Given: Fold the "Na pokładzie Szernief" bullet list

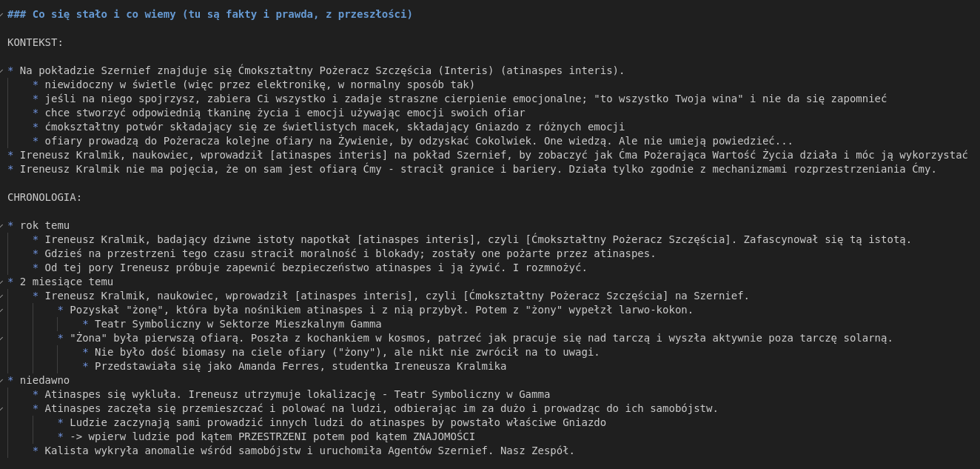Looking at the screenshot, I should coord(2,71).
